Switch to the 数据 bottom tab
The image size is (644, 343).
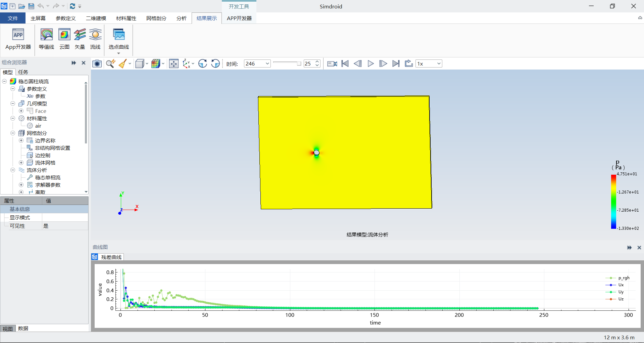pos(23,328)
